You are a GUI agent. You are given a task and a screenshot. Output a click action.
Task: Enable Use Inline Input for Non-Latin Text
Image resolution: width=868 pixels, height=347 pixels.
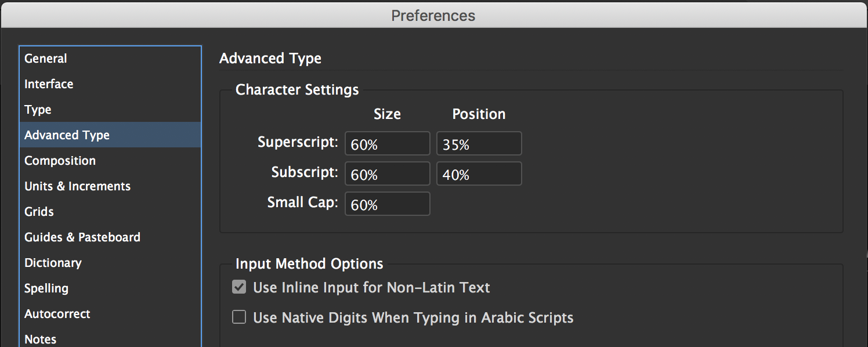[239, 287]
